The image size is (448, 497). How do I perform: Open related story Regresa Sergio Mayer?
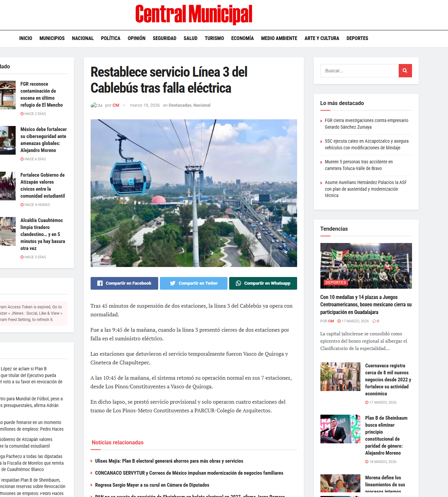click(x=152, y=485)
